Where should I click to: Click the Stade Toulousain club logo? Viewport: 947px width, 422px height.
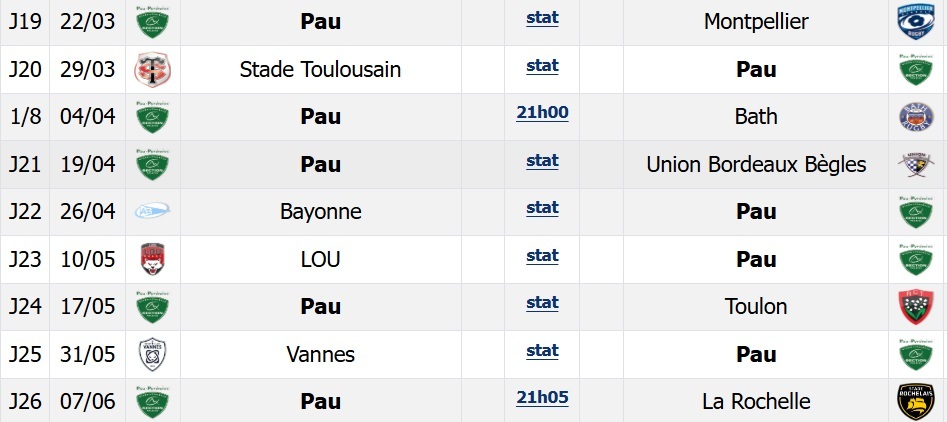[x=153, y=69]
